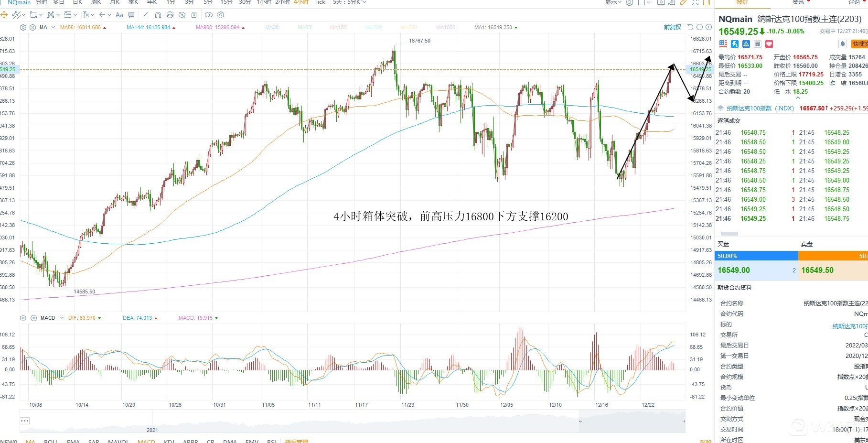The height and width of the screenshot is (443, 868).
Task: Click the comment bubble drawing tool
Action: click(131, 15)
